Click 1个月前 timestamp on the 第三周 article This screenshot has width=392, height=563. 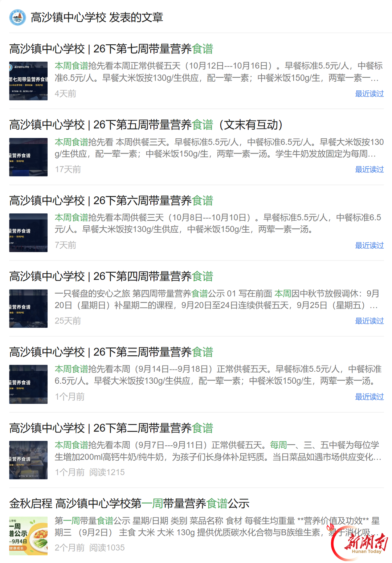70,397
